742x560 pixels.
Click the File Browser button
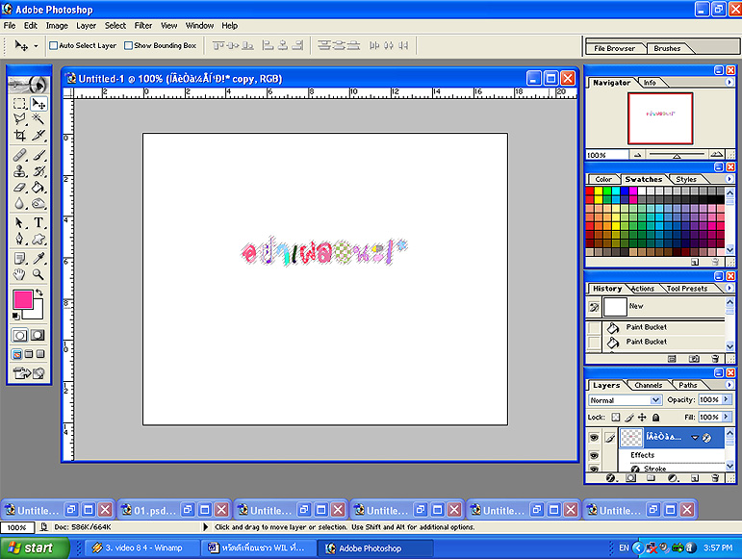click(x=614, y=48)
